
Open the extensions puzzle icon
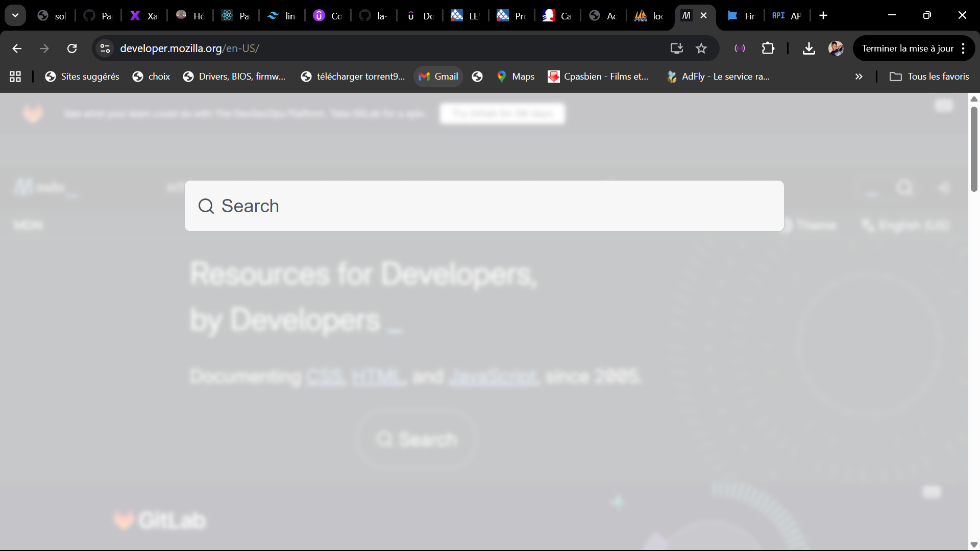[x=768, y=48]
